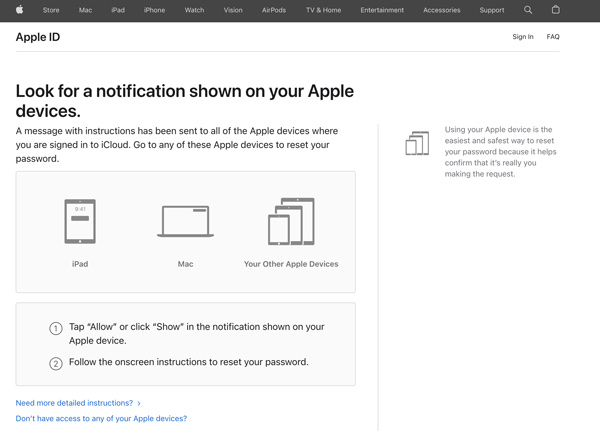
Task: Click the step 2 circled number
Action: click(x=56, y=363)
